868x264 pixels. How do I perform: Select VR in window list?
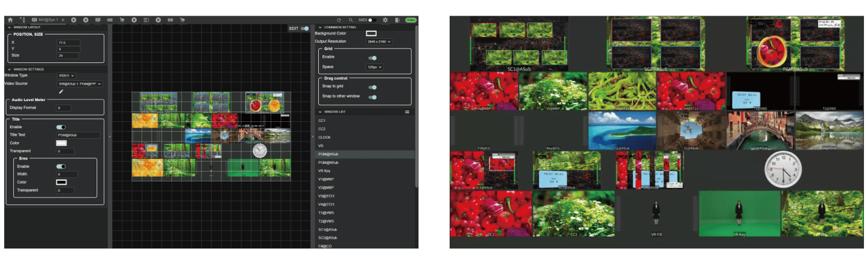click(365, 146)
